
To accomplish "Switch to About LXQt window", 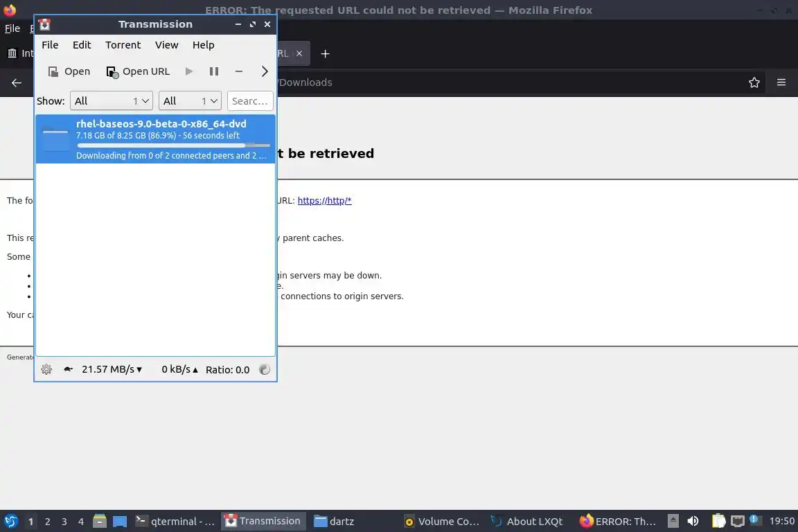I will tap(526, 522).
